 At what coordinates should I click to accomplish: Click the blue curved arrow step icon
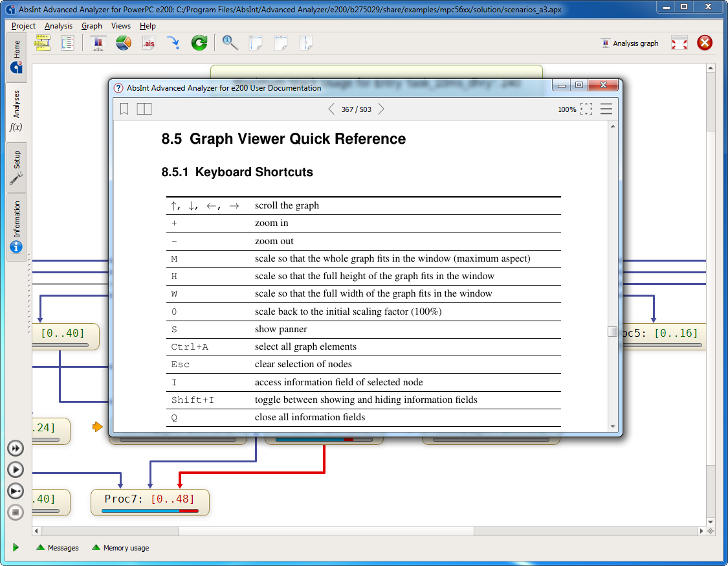click(173, 43)
